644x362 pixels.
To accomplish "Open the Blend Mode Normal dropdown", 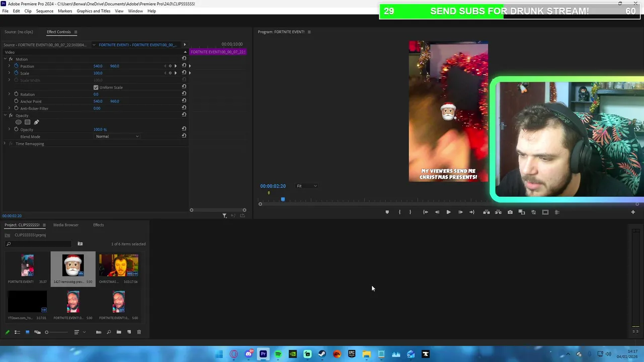I will pos(117,136).
